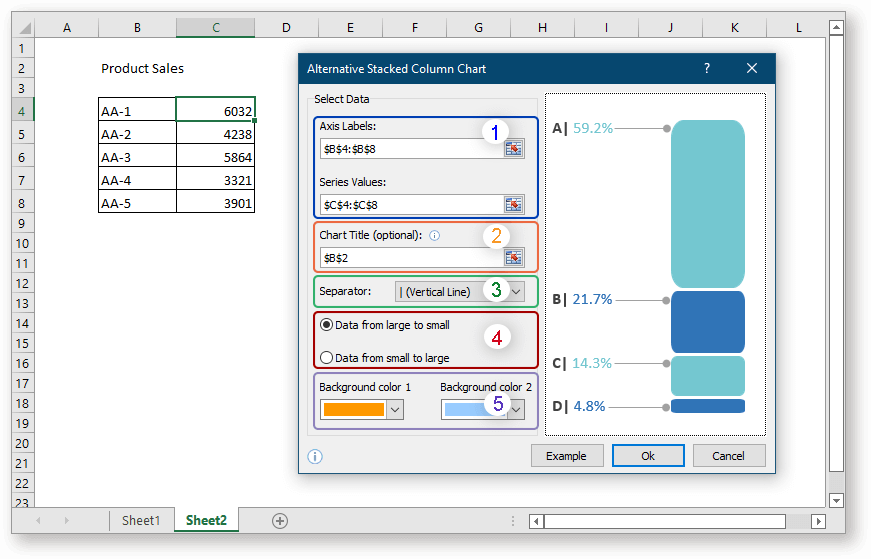
Task: Click the info icon beside Chart Title
Action: (435, 236)
